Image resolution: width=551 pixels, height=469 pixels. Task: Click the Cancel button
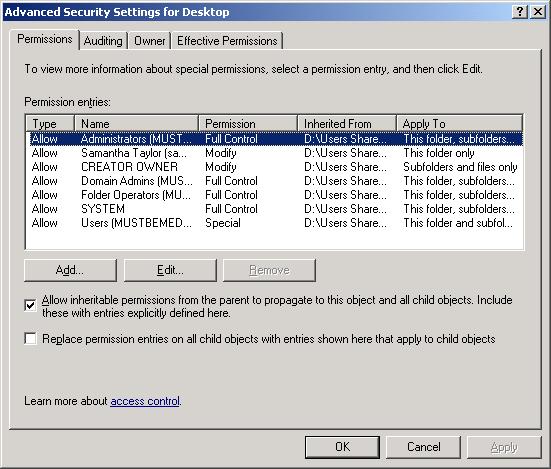423,447
